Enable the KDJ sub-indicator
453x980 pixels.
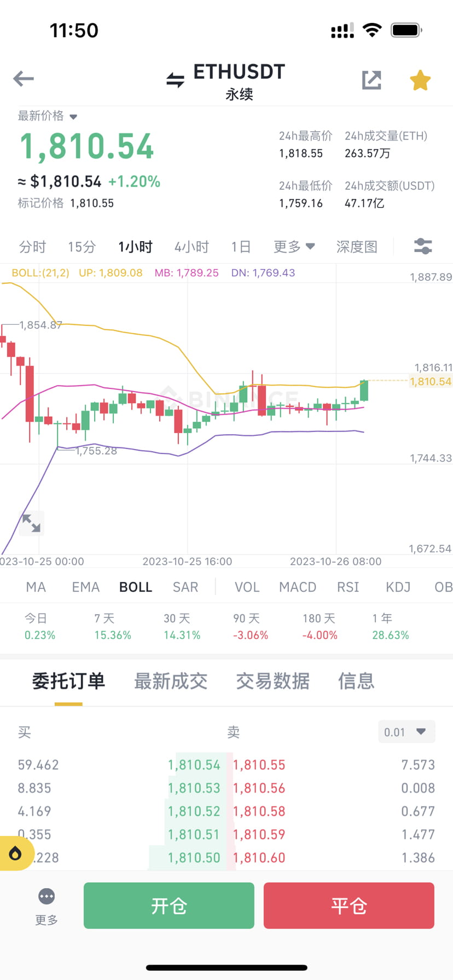point(398,587)
